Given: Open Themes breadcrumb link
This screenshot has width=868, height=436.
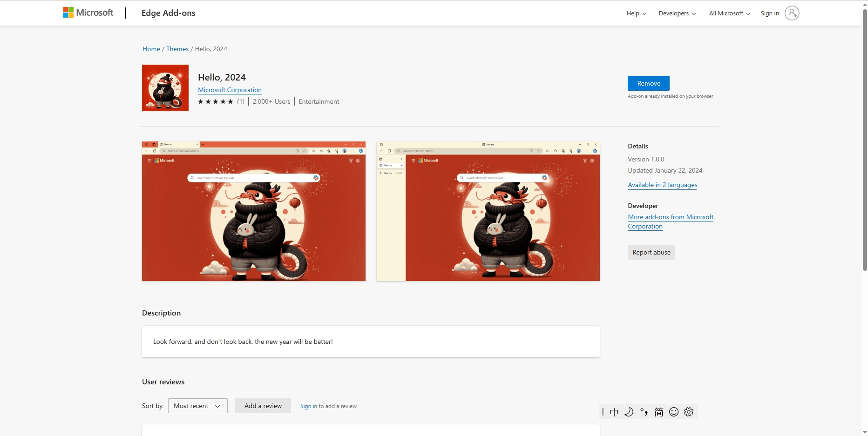Looking at the screenshot, I should click(177, 49).
